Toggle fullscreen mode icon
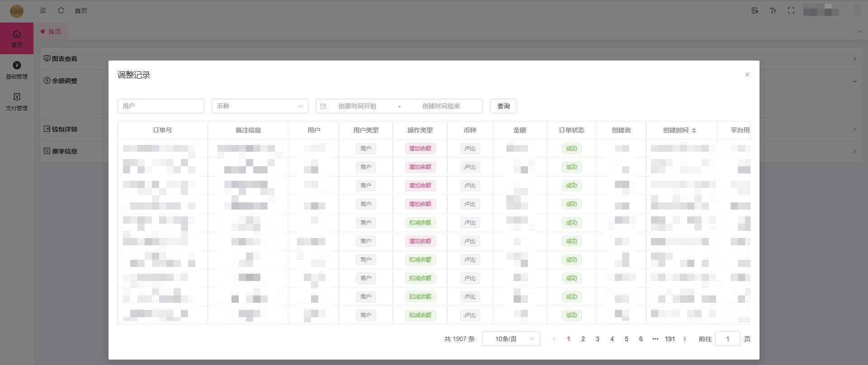Screen dimensions: 868x365 (x=791, y=10)
